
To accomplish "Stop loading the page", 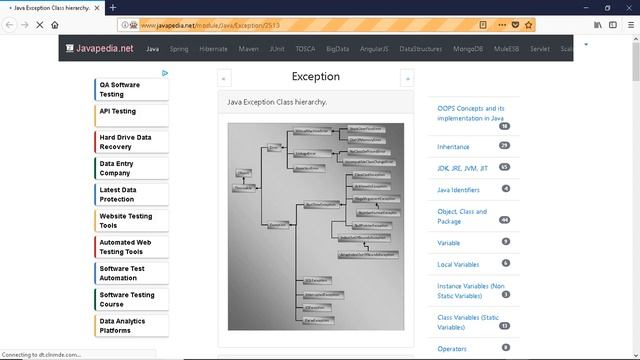I will pos(40,25).
